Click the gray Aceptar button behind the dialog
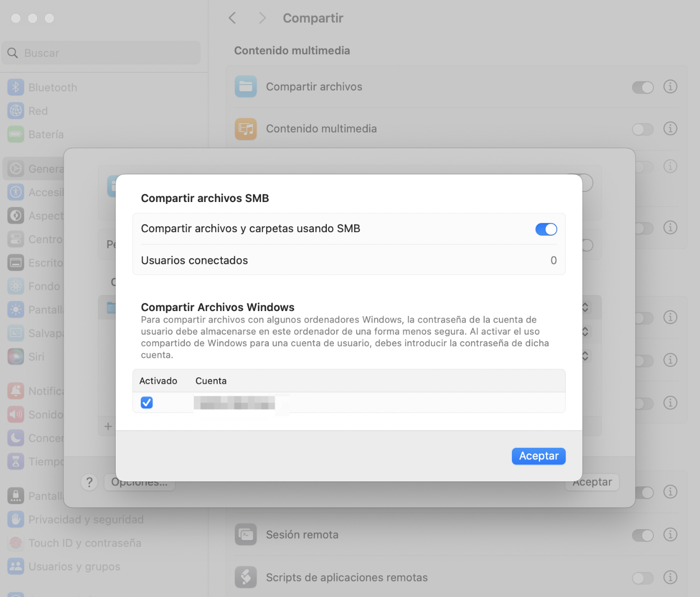The width and height of the screenshot is (700, 597). [x=592, y=482]
